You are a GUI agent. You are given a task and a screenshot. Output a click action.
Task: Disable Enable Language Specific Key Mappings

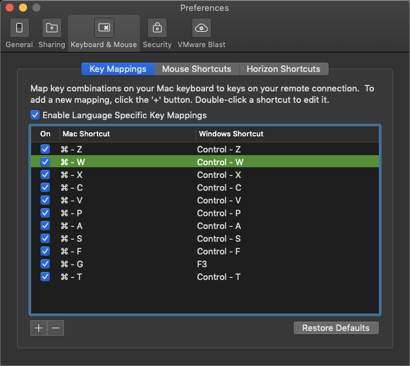click(35, 115)
